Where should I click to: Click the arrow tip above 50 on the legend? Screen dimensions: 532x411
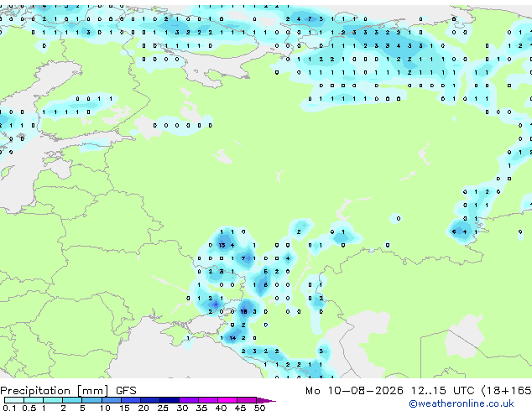[266, 400]
